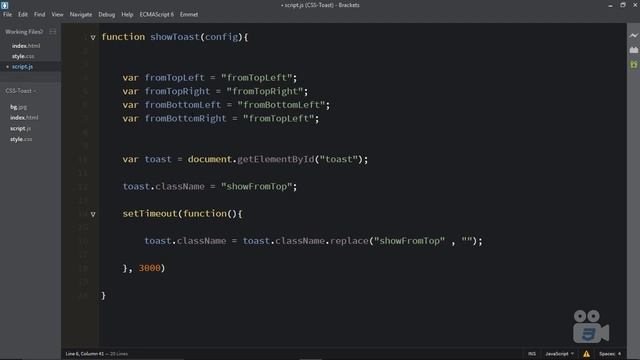Open the Emmet menu

click(189, 14)
